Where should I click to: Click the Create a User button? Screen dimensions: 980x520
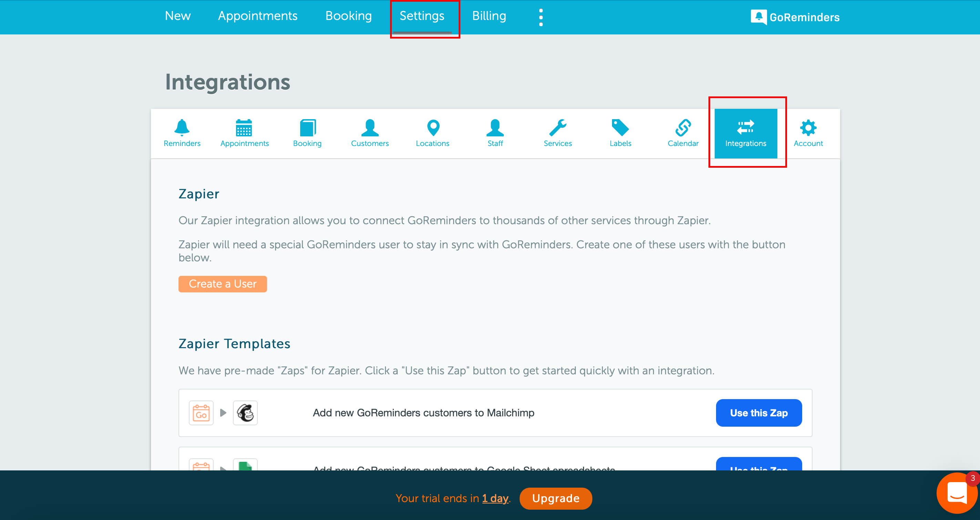(x=223, y=284)
